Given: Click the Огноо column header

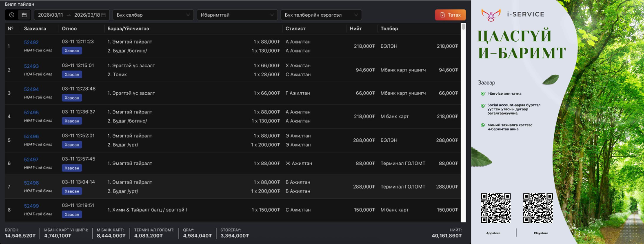Looking at the screenshot, I should click(x=69, y=29).
